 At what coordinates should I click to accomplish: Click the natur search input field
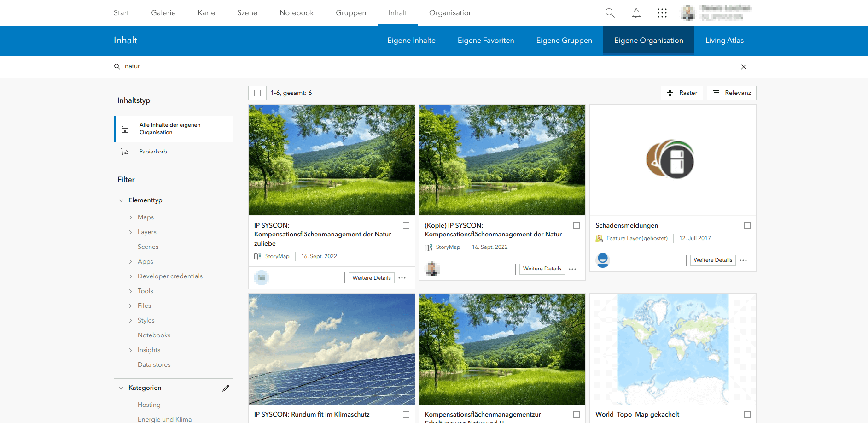point(428,66)
